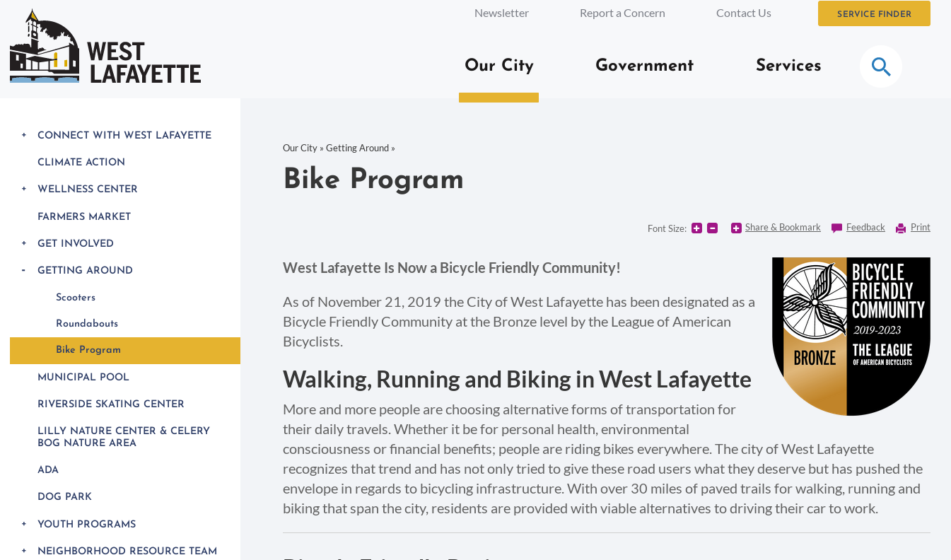Expand the Wellness Center submenu
Image resolution: width=951 pixels, height=560 pixels.
point(24,189)
